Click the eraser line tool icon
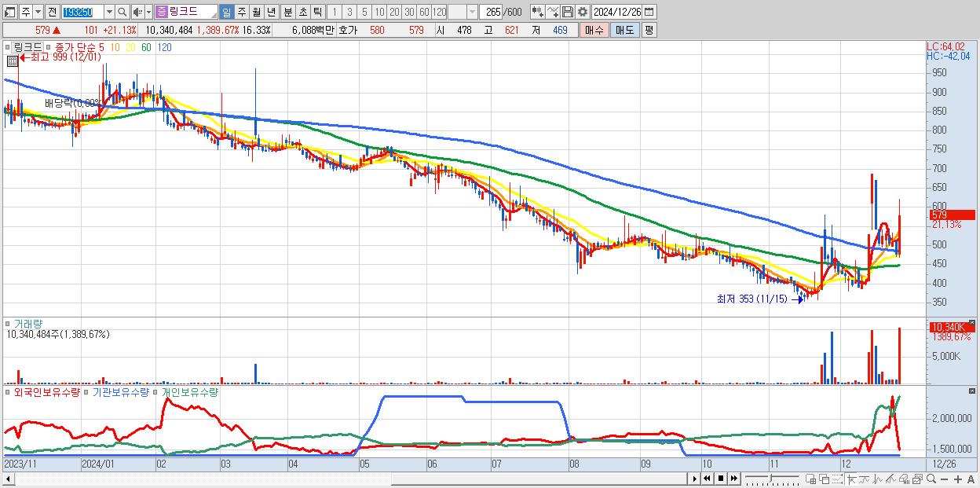This screenshot has width=980, height=488. [904, 479]
